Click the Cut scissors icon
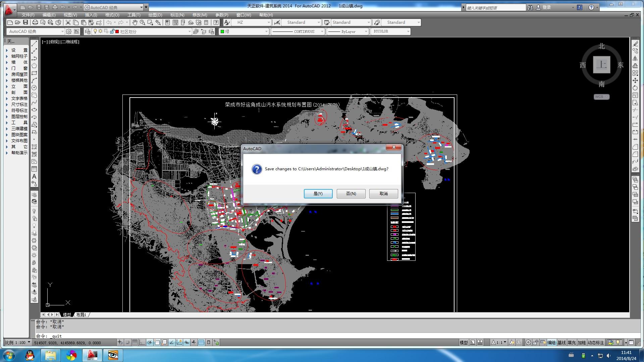 pos(68,22)
